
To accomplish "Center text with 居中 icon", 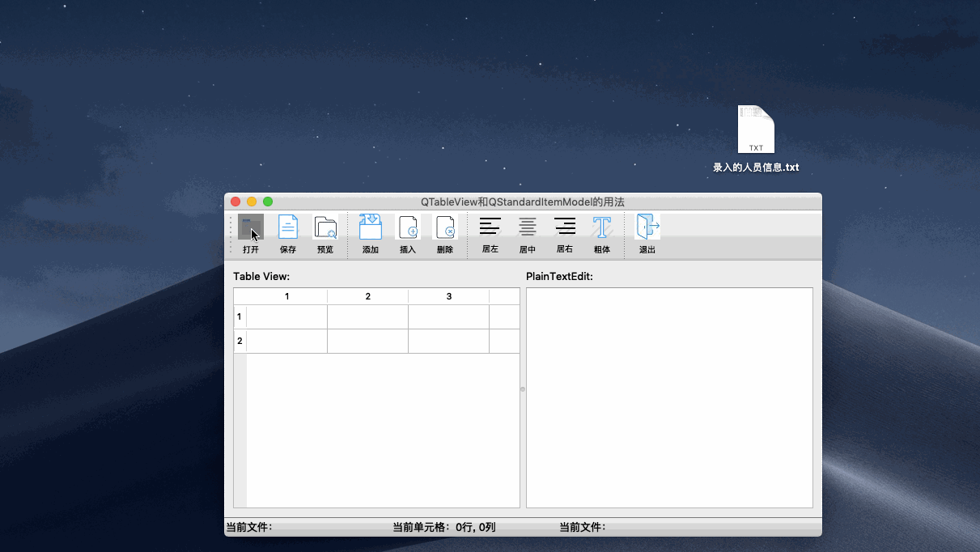I will click(528, 227).
